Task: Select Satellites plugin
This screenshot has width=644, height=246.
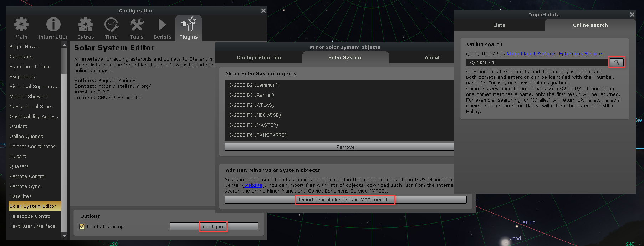Action: point(35,196)
